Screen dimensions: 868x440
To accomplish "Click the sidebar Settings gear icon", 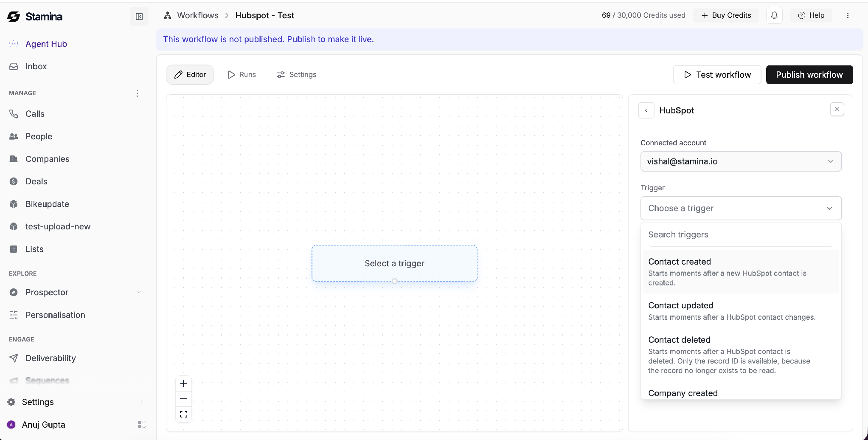I will pos(11,402).
